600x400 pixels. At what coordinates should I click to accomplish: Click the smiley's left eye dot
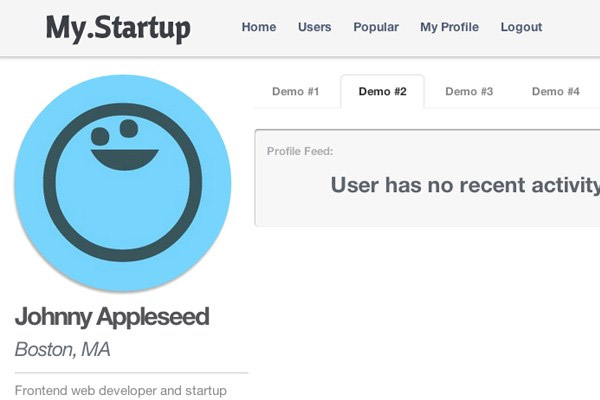tap(100, 136)
